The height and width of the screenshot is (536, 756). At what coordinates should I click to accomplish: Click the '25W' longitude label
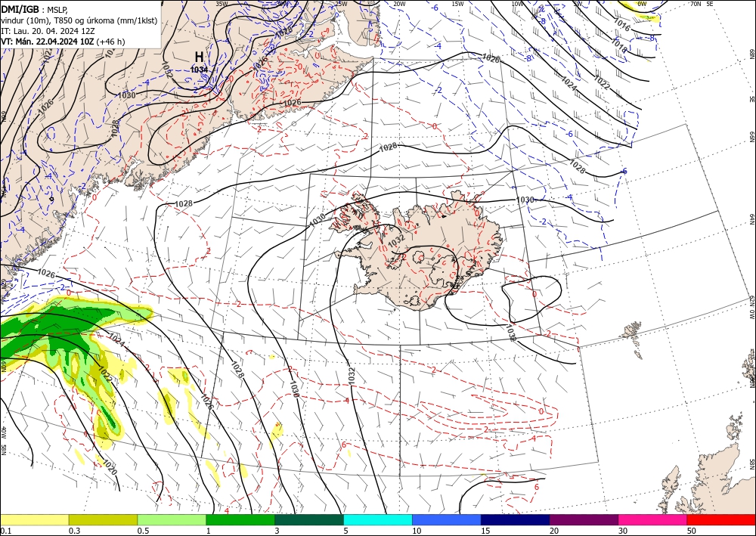coord(341,4)
